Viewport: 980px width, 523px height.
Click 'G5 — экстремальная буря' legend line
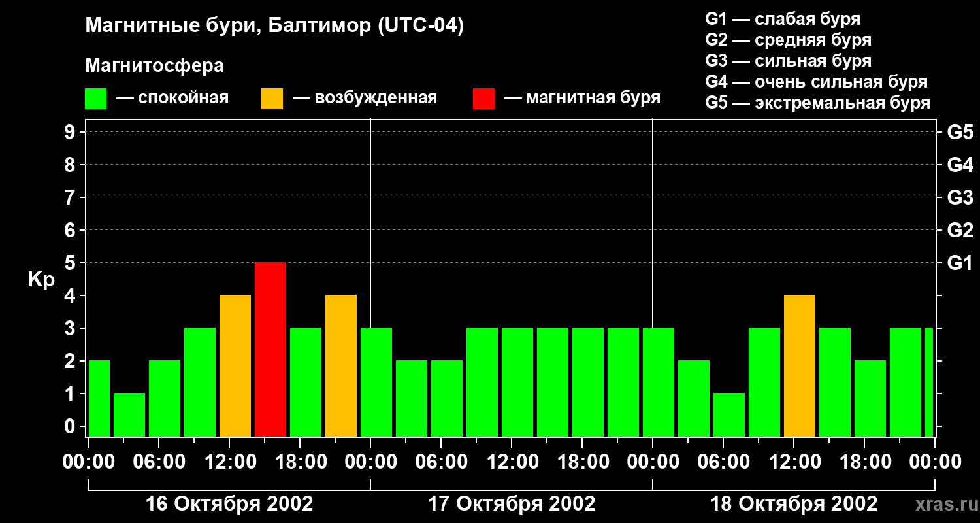(817, 103)
